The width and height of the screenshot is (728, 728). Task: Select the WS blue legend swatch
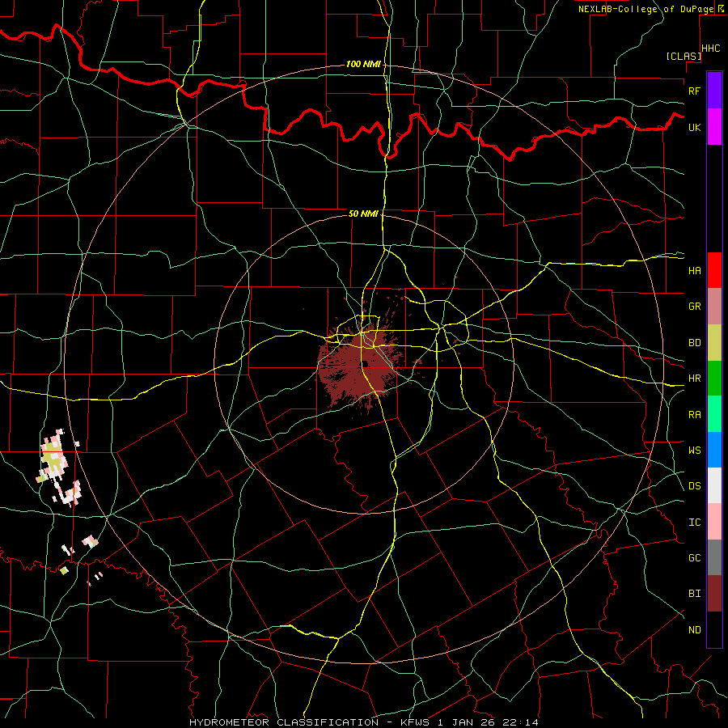pyautogui.click(x=714, y=450)
